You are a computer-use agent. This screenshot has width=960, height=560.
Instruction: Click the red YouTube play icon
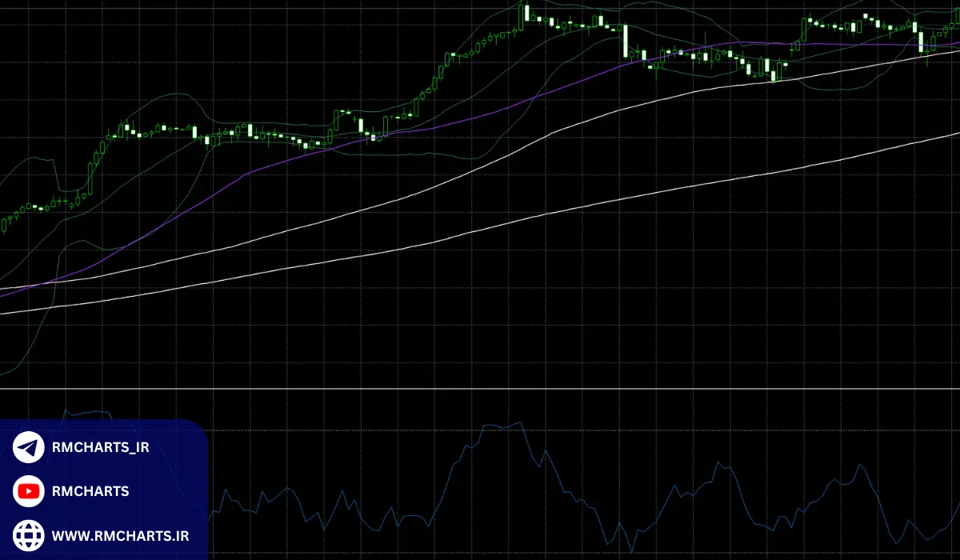(29, 490)
